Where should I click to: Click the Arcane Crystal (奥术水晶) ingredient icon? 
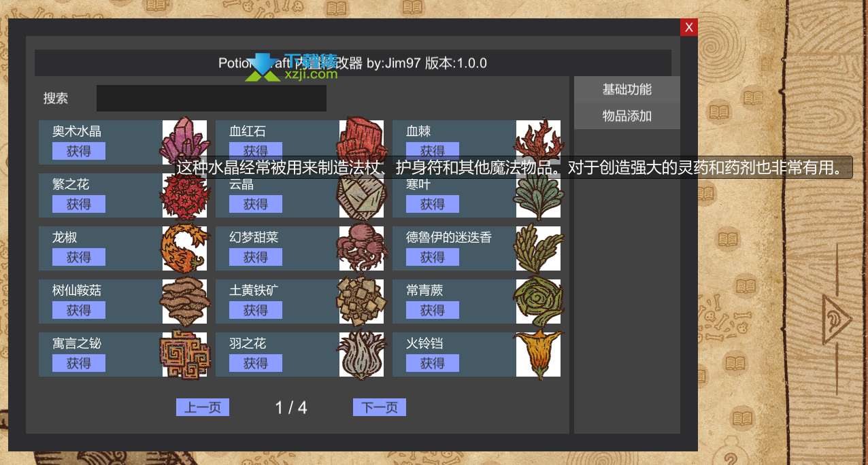[x=184, y=141]
